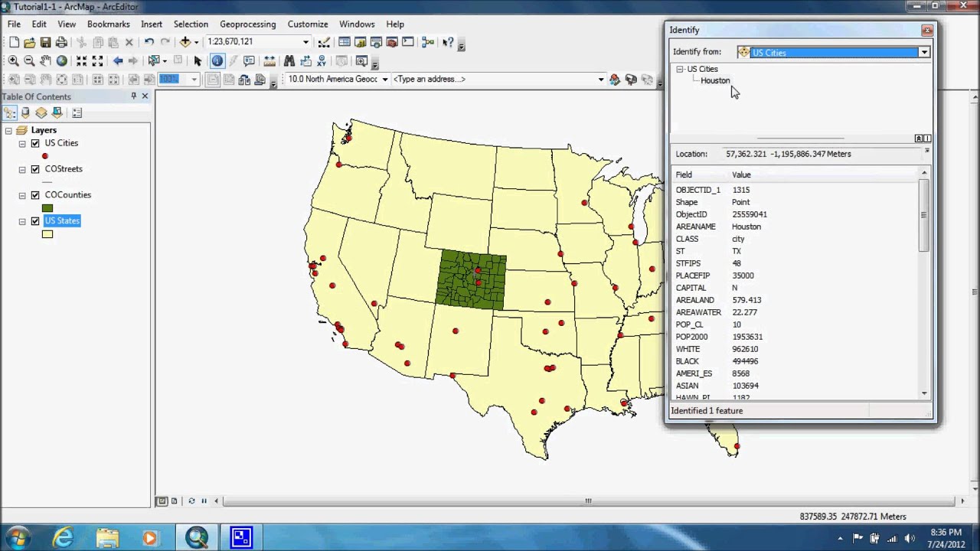Open Internet Explorer from taskbar

[x=63, y=538]
